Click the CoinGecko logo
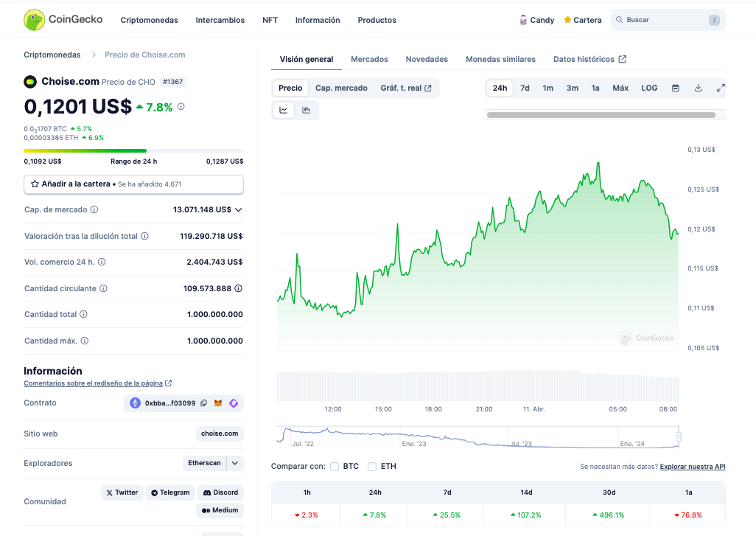Viewport: 756px width, 536px height. click(63, 20)
